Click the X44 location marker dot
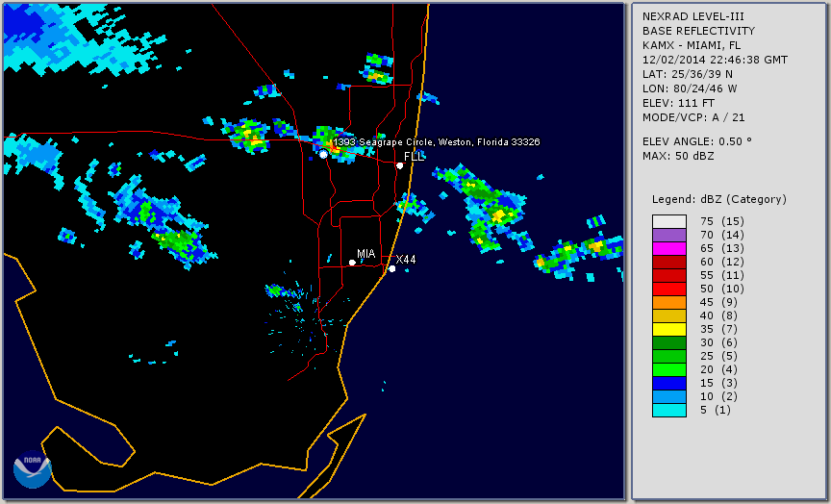 click(x=391, y=268)
